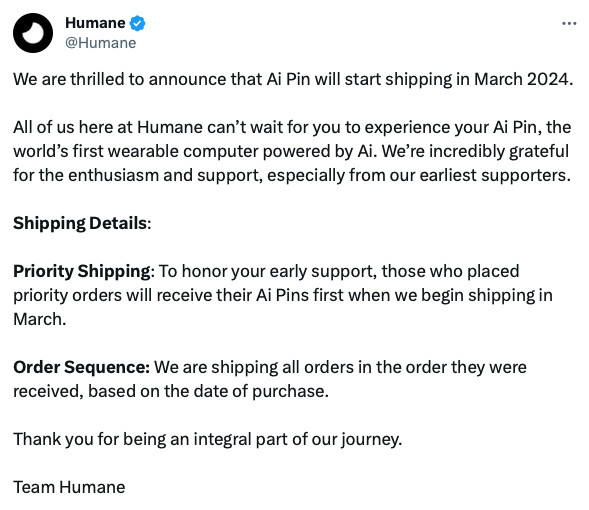This screenshot has height=510, width=589.
Task: Open the three-dot more options menu
Action: (569, 24)
